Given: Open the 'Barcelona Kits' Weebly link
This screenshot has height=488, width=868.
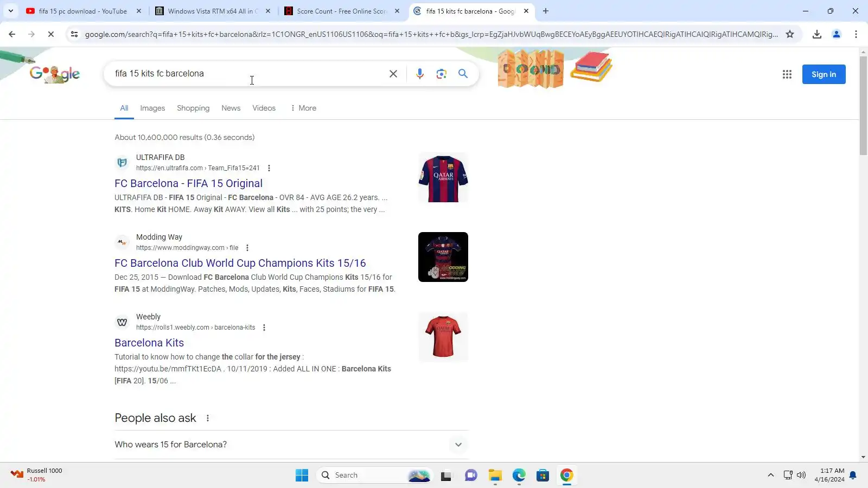Looking at the screenshot, I should pos(149,343).
